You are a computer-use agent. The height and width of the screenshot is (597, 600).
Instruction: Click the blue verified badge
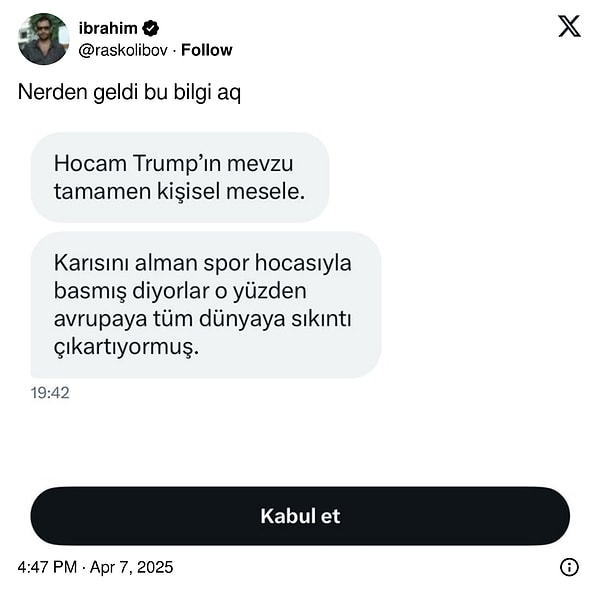click(151, 28)
